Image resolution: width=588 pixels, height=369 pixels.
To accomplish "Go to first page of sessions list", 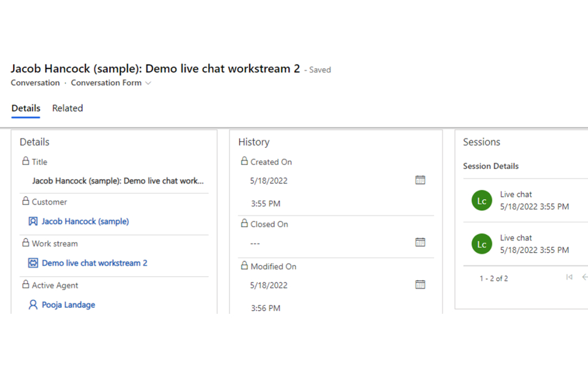I will (569, 277).
